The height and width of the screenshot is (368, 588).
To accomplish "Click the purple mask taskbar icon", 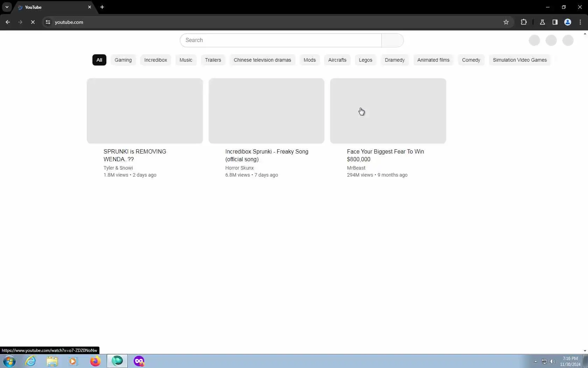I will coord(139,361).
